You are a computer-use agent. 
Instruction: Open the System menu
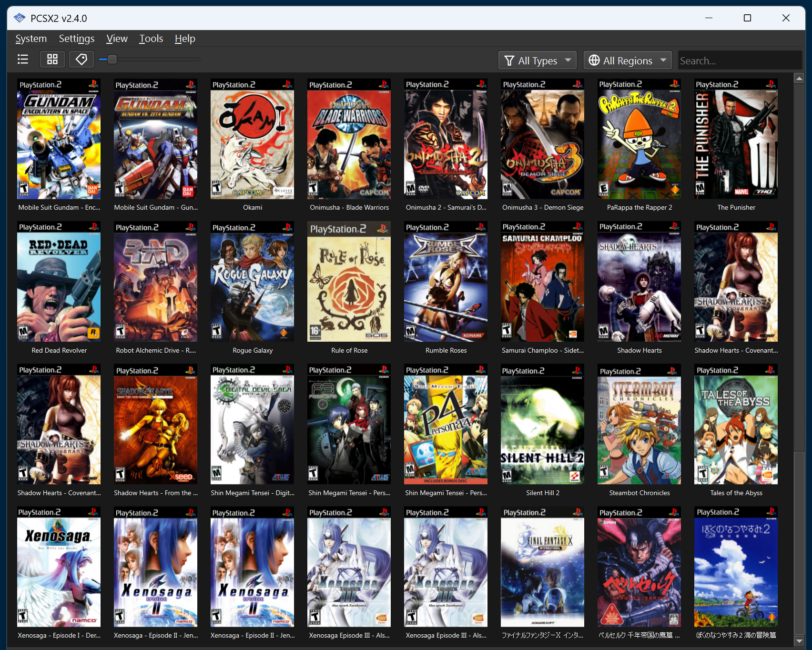pos(31,39)
